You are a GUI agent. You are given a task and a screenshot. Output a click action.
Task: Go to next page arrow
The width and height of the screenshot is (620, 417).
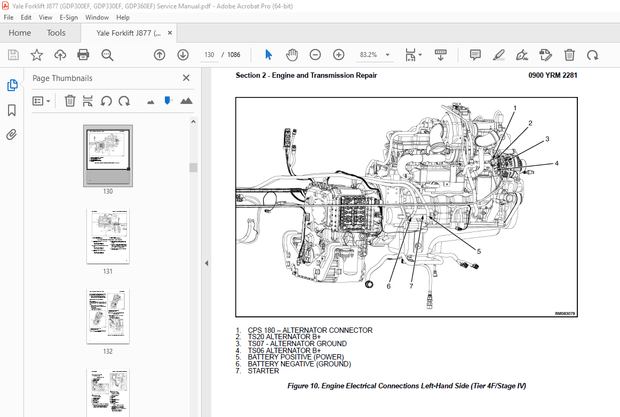pos(183,55)
